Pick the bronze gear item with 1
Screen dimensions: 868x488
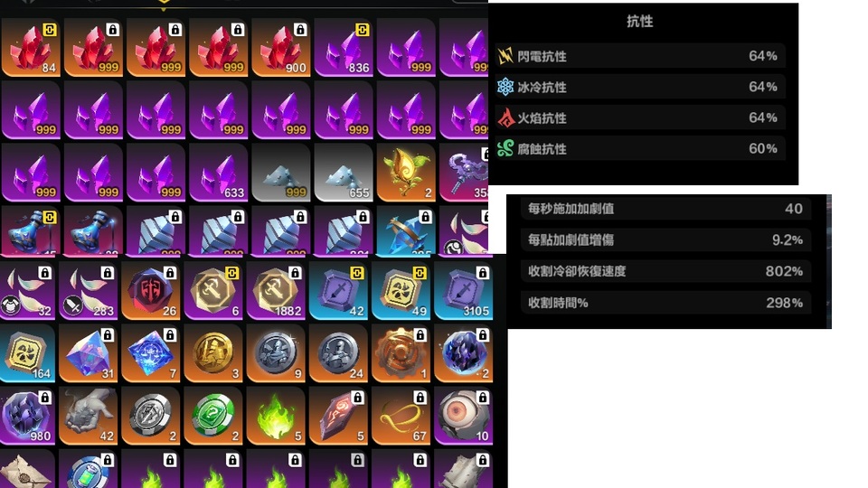click(x=401, y=353)
